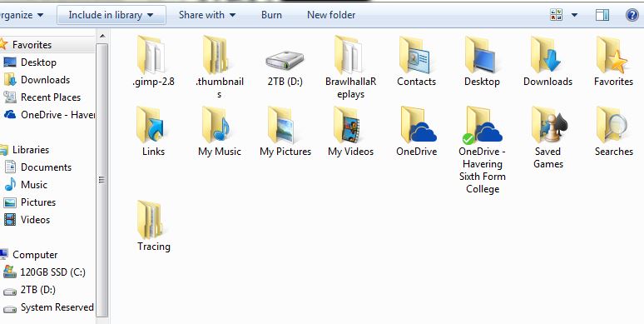Select the My Music folder icon

point(217,125)
